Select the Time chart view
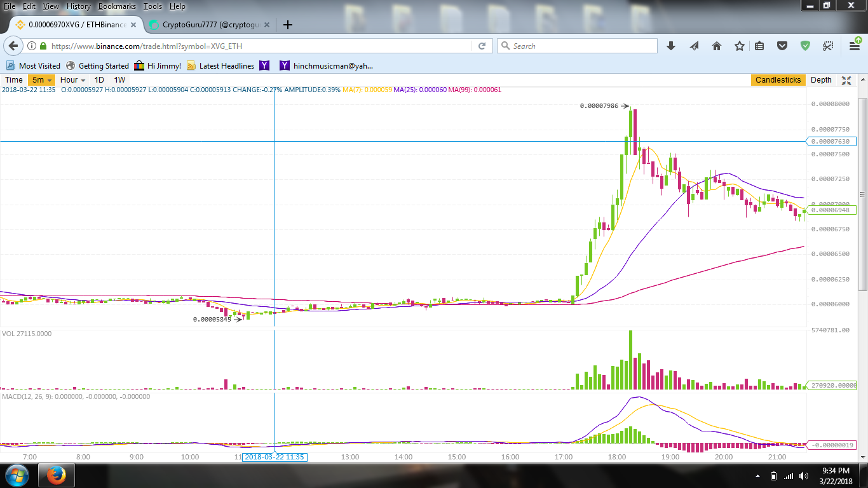The image size is (868, 488). pyautogui.click(x=13, y=80)
